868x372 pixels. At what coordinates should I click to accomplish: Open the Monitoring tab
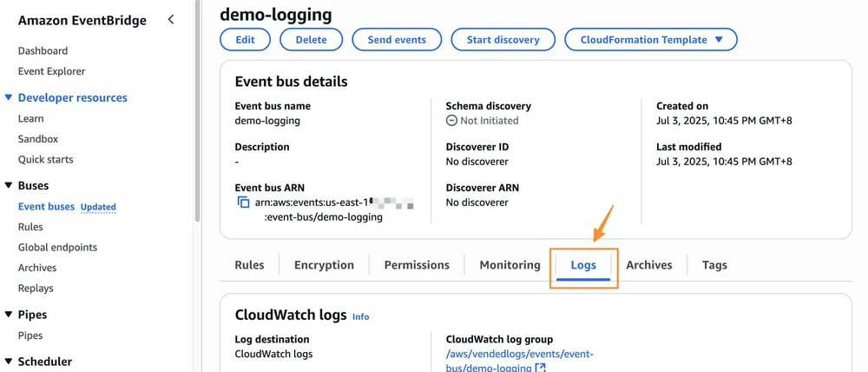[x=510, y=265]
